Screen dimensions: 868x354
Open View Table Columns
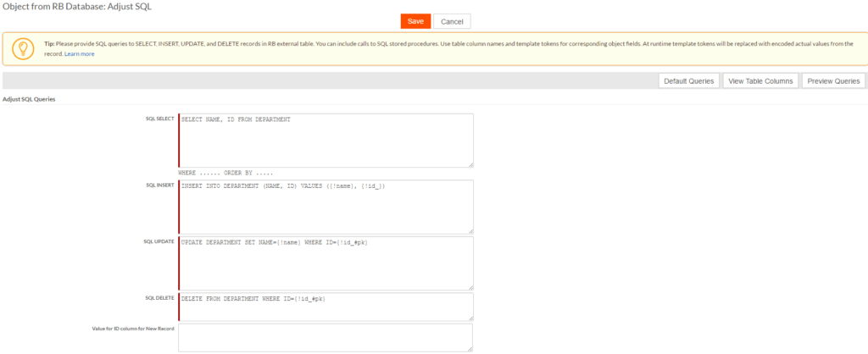point(760,81)
